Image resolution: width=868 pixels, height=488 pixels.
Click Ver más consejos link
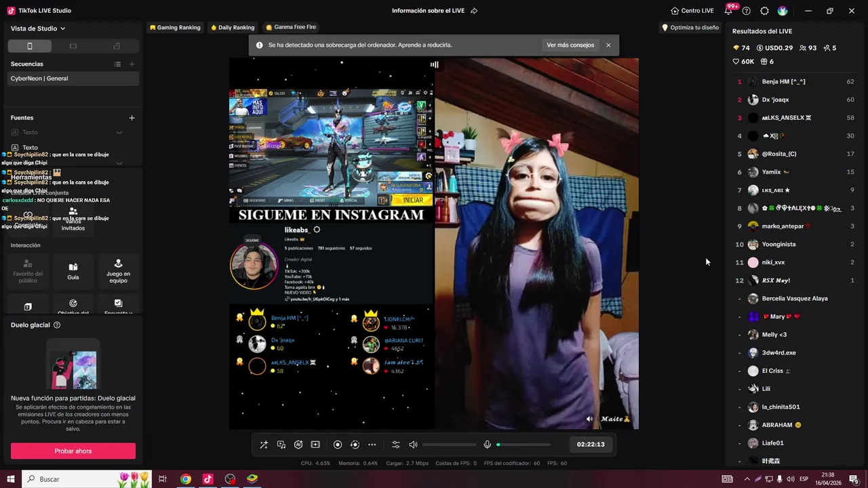point(570,45)
